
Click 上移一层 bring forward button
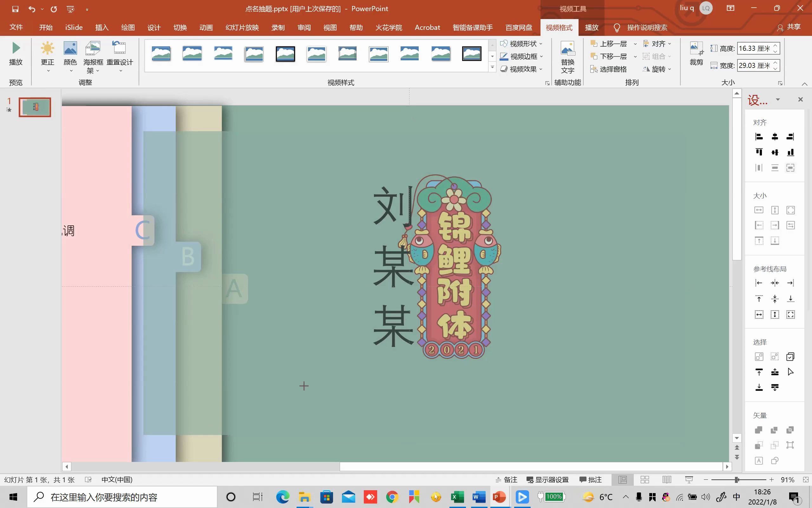click(609, 44)
